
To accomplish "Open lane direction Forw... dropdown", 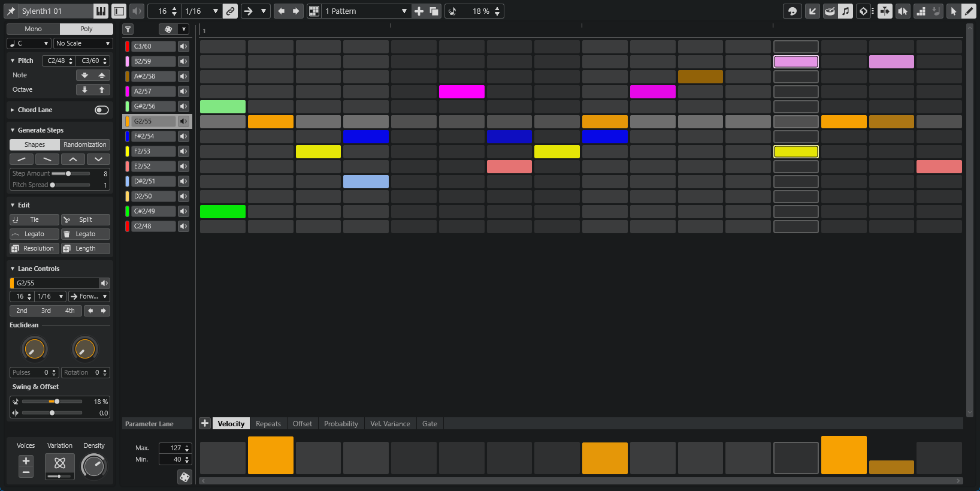I will click(x=89, y=296).
